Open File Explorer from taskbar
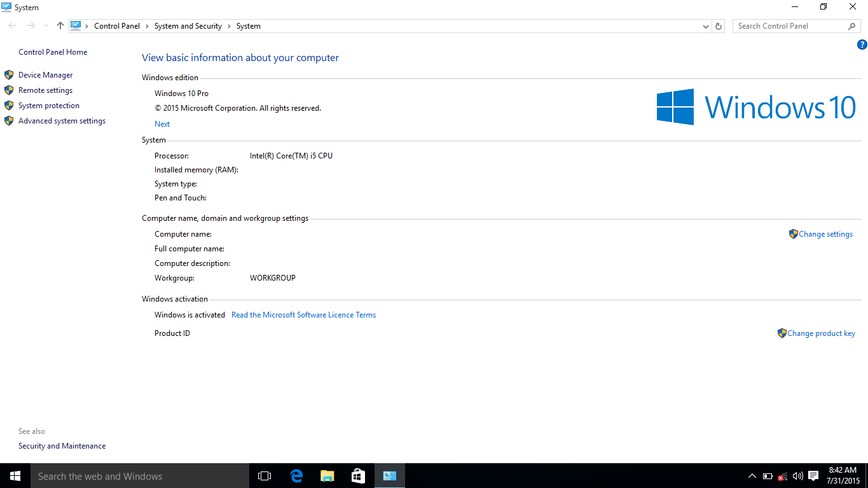 (327, 476)
